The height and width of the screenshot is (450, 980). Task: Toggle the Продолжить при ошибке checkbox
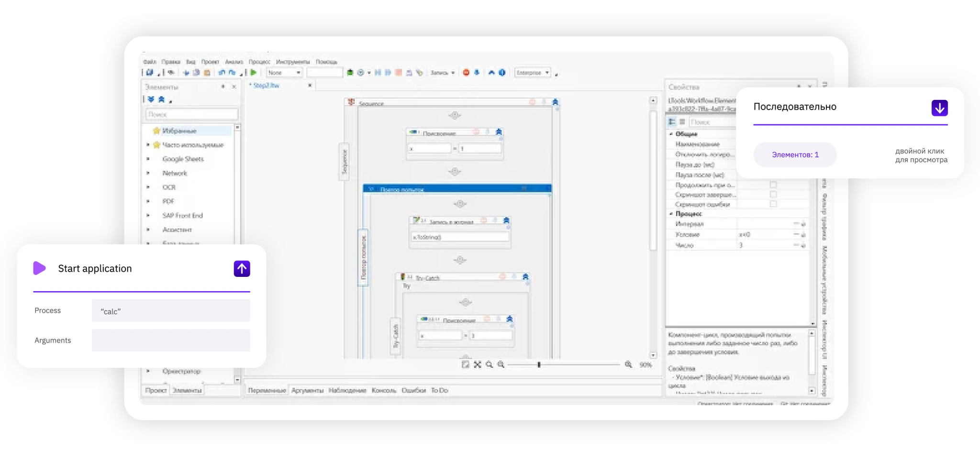tap(773, 185)
